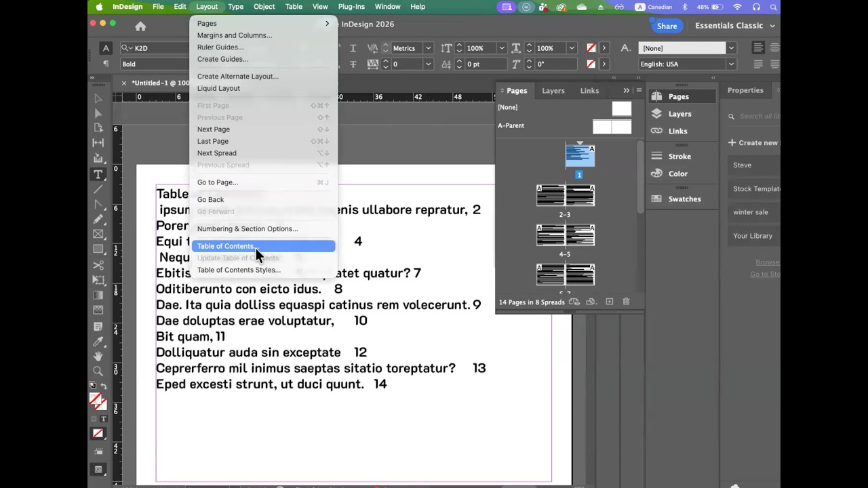Viewport: 868px width, 488px height.
Task: Select the Hand tool
Action: pos(98,356)
